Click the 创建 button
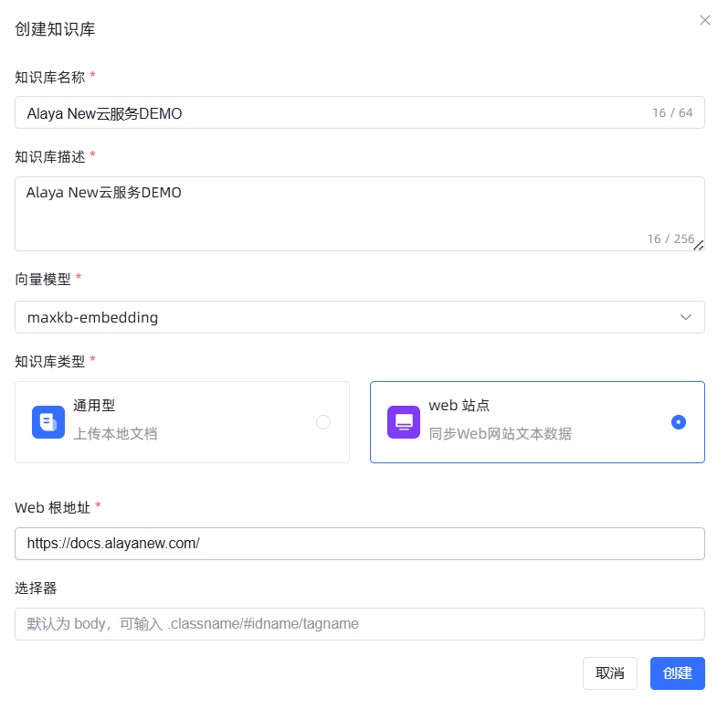The width and height of the screenshot is (728, 710). click(x=677, y=673)
